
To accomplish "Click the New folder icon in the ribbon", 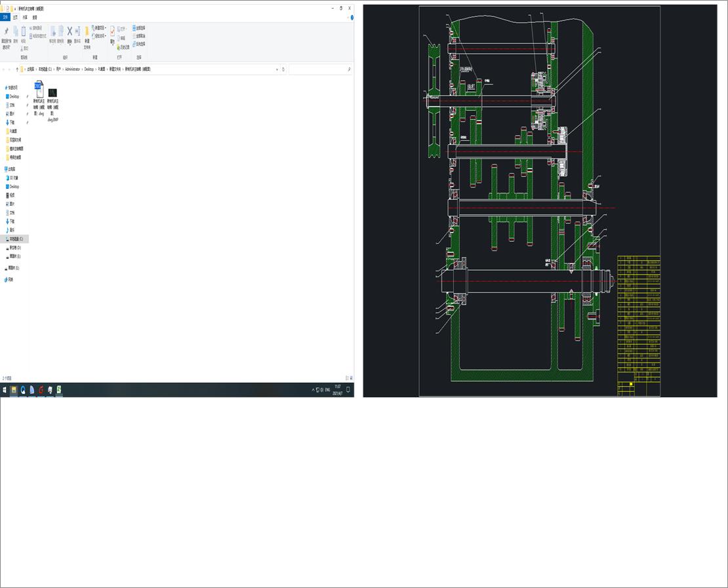I will click(87, 32).
